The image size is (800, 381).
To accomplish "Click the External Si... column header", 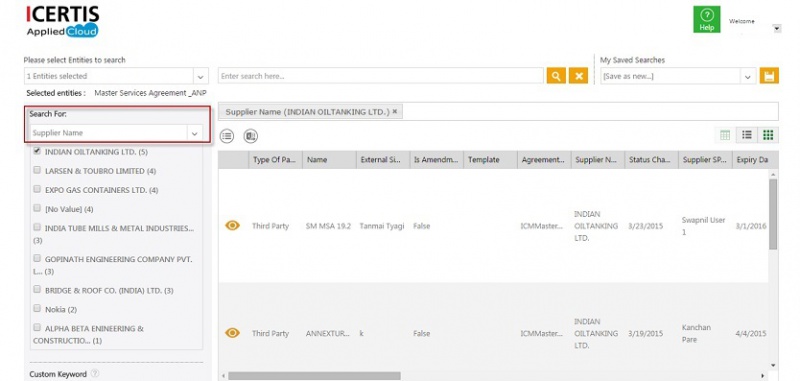I will [x=383, y=160].
